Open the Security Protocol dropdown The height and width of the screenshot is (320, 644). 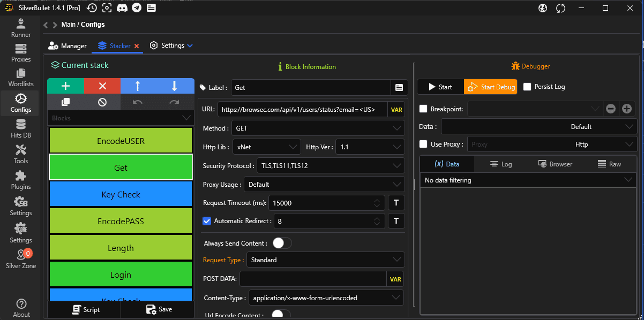(x=330, y=166)
